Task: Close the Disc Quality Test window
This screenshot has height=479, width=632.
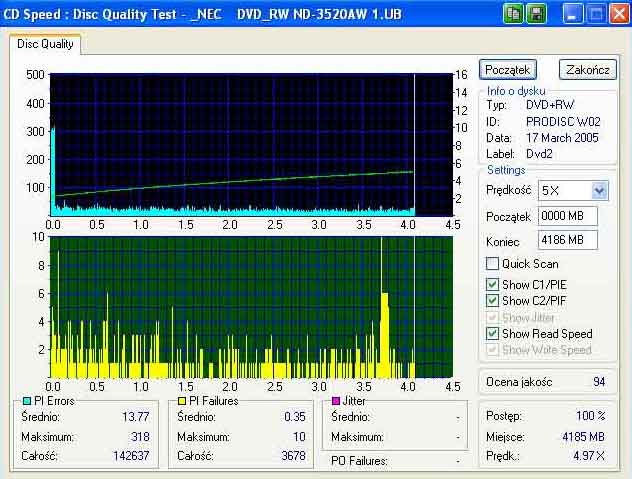Action: click(x=619, y=14)
